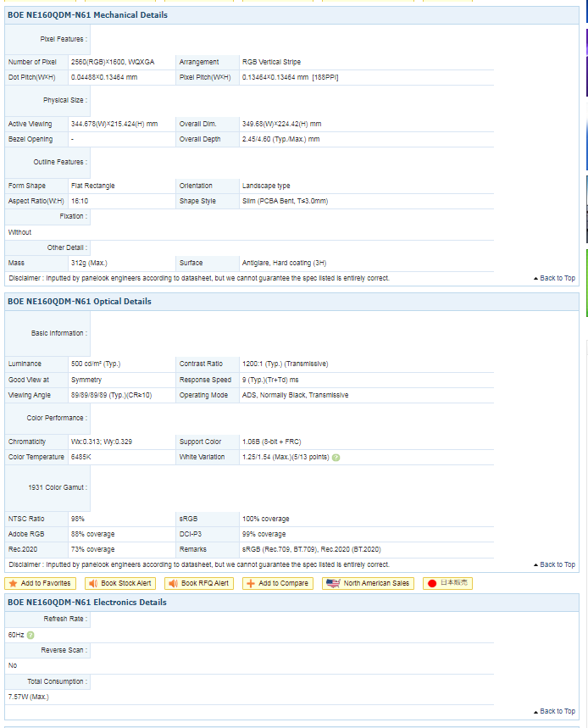Image resolution: width=588 pixels, height=728 pixels.
Task: Select DCI-P3 value 99% coverage
Action: pyautogui.click(x=264, y=535)
